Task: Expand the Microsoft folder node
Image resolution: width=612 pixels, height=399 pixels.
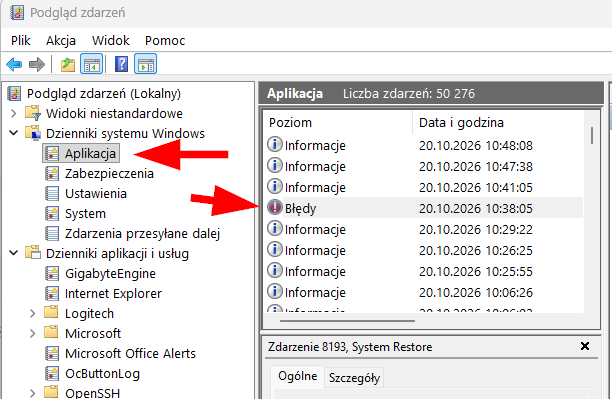Action: [x=33, y=333]
